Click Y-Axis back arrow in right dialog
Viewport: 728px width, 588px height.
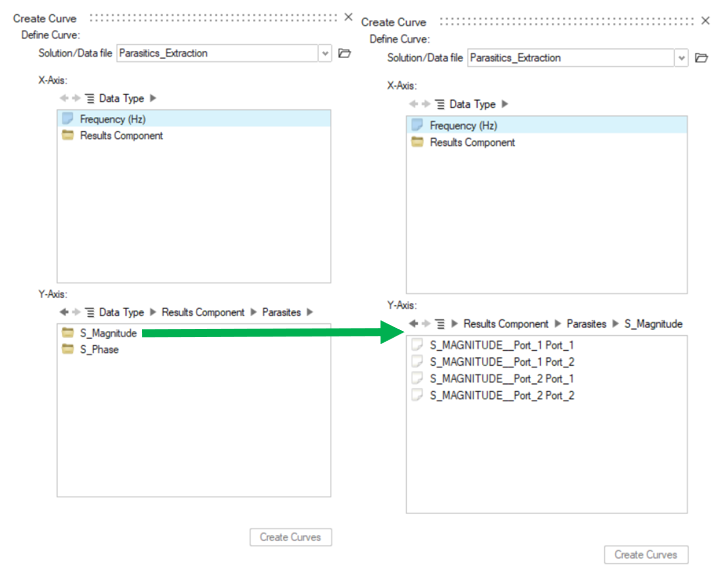pyautogui.click(x=414, y=324)
